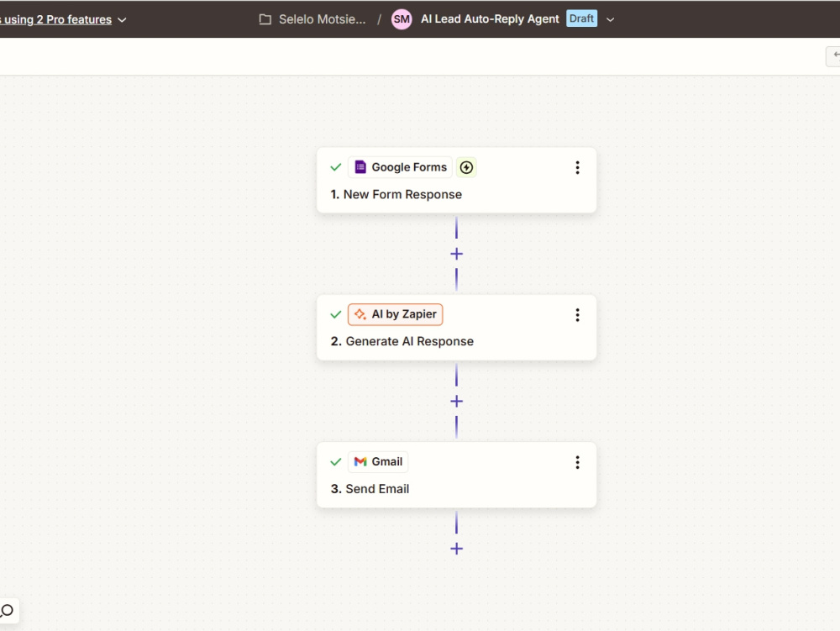This screenshot has width=840, height=631.
Task: Click the instant trigger lightning icon
Action: (466, 167)
